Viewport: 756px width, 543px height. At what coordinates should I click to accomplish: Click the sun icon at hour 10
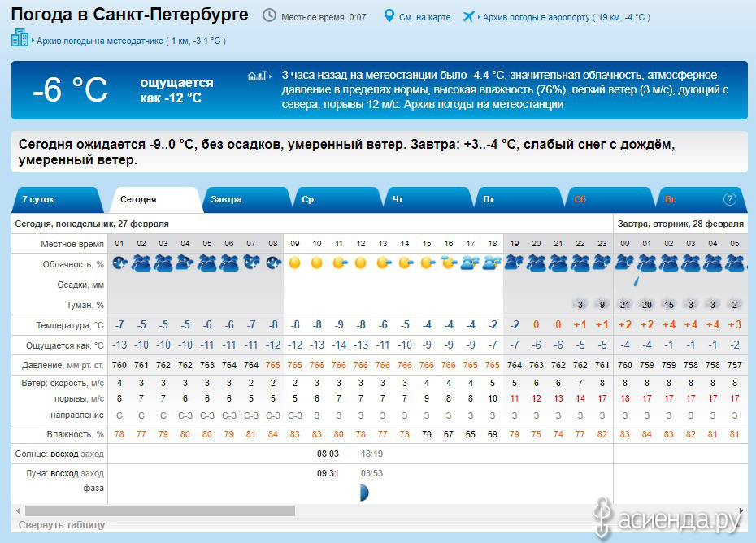pyautogui.click(x=317, y=263)
